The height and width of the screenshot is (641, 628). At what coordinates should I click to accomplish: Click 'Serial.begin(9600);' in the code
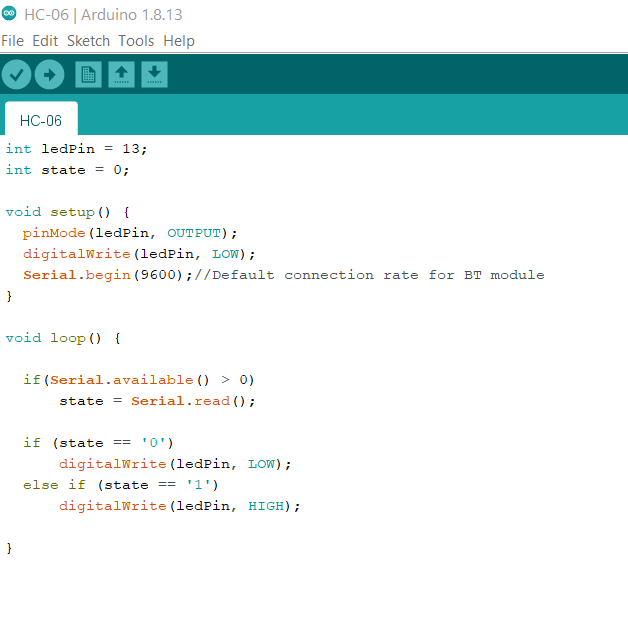[x=108, y=275]
